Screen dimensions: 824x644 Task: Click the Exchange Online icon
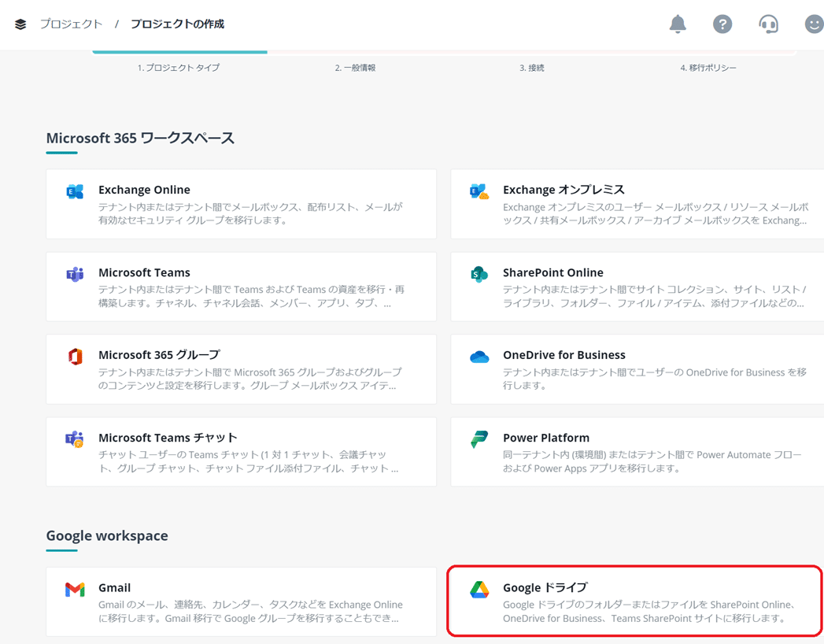75,191
